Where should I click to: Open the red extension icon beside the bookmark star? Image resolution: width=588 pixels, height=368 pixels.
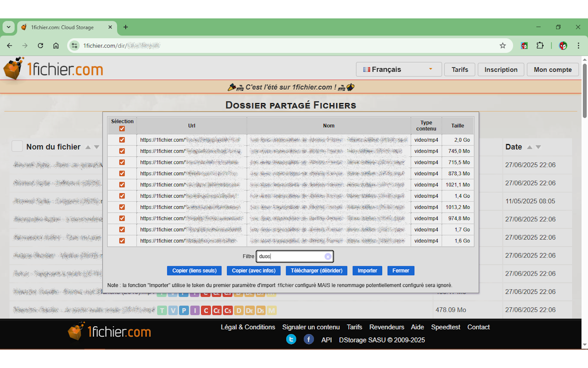point(524,46)
